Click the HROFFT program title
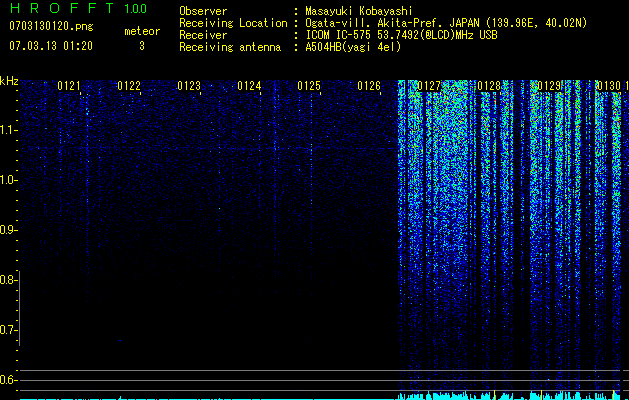 [x=62, y=8]
